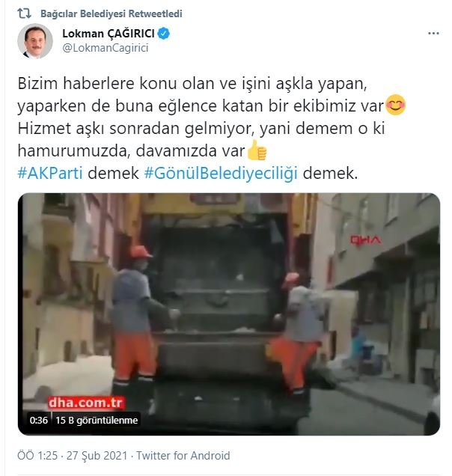
Task: Click the Lokman ÇAĞIRICI display name
Action: point(109,34)
